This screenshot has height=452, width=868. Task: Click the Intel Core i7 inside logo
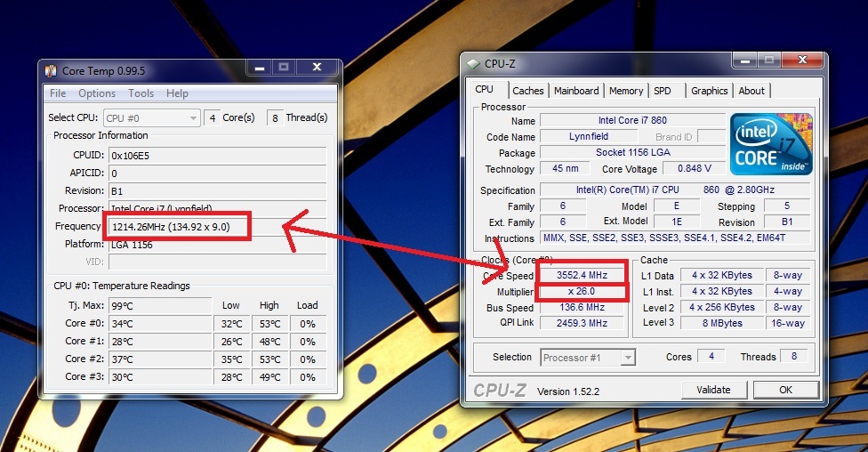click(x=771, y=144)
